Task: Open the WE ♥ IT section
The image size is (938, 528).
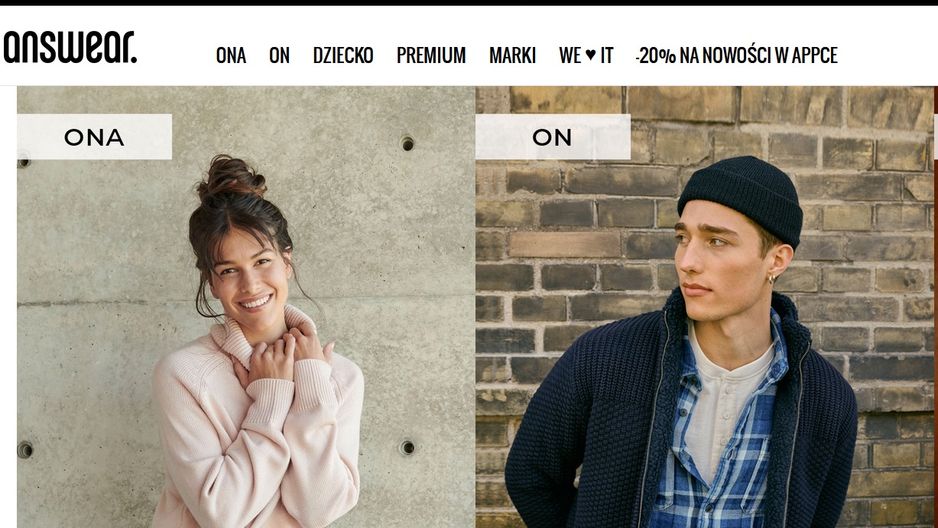Action: pyautogui.click(x=586, y=56)
